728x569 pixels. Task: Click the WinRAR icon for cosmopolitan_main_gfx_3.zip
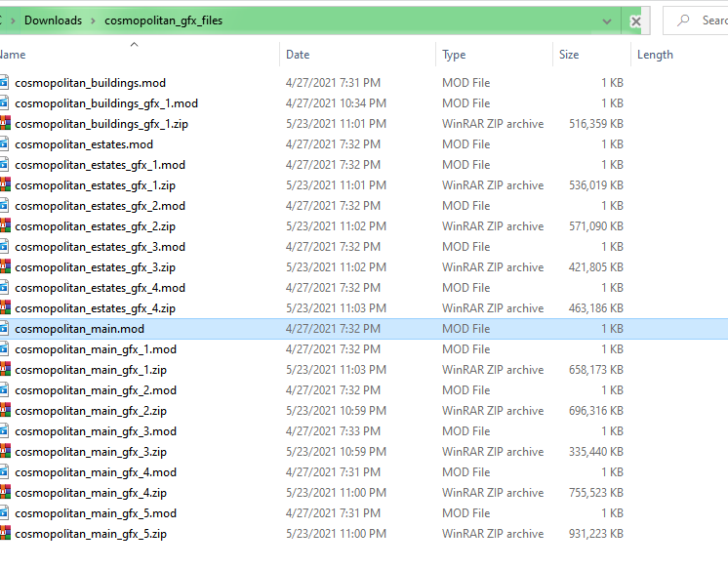click(x=5, y=452)
